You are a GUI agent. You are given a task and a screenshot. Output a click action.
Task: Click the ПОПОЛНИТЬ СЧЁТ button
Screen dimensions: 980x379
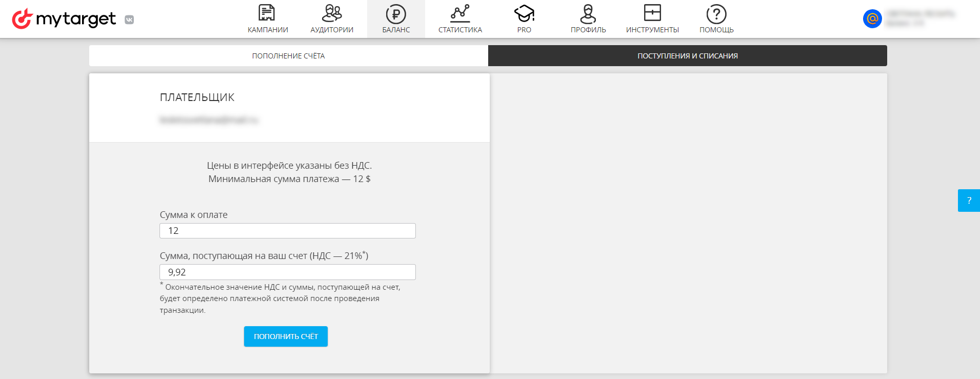(286, 336)
